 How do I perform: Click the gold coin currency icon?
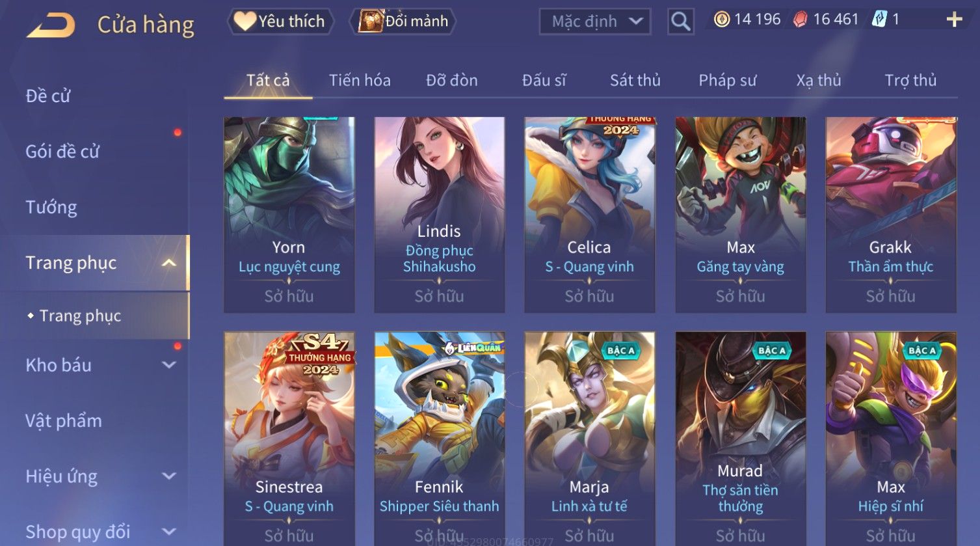(x=721, y=20)
